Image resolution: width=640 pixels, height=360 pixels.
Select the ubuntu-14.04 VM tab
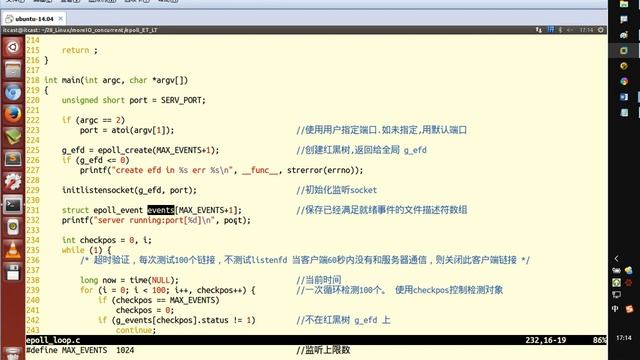(x=34, y=19)
